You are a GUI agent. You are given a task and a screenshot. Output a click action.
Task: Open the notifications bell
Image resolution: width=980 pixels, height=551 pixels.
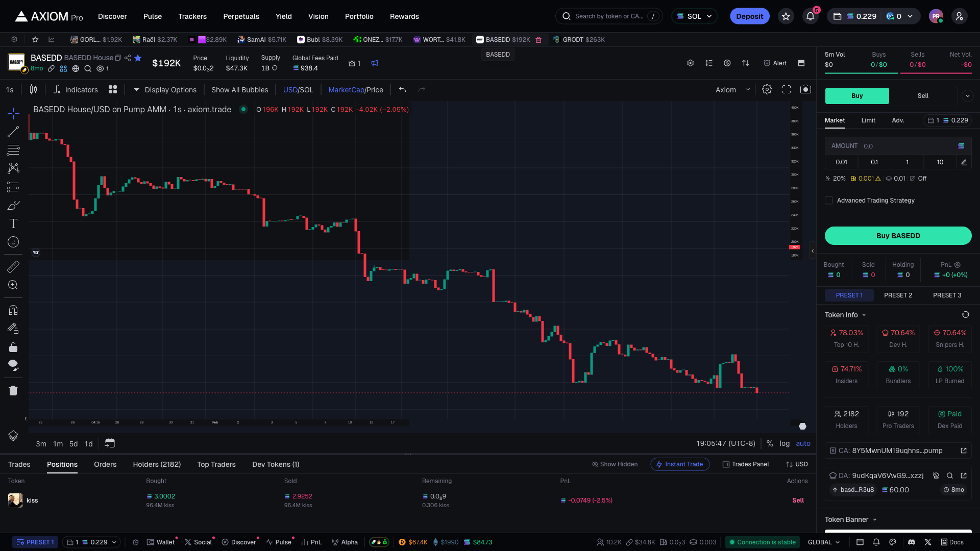coord(810,16)
